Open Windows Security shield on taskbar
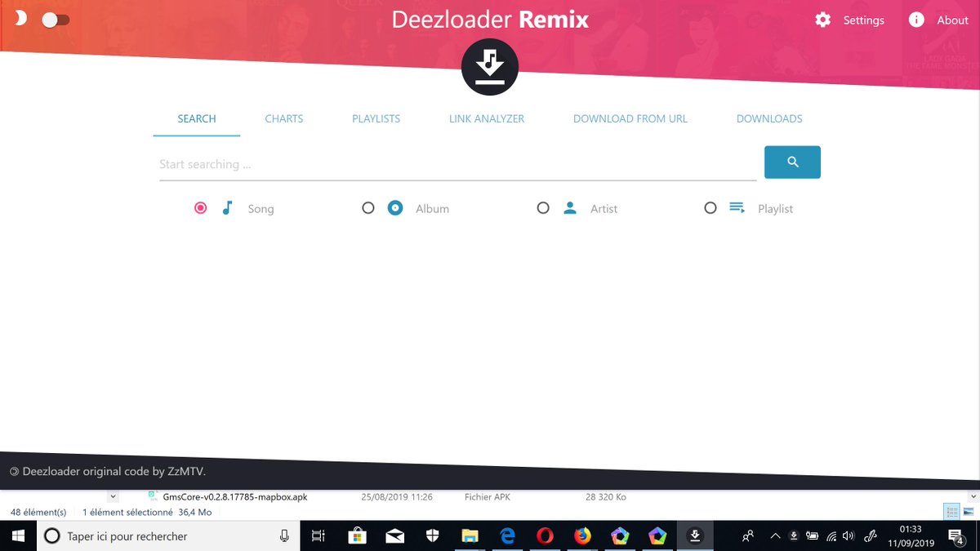The image size is (980, 551). 432,536
